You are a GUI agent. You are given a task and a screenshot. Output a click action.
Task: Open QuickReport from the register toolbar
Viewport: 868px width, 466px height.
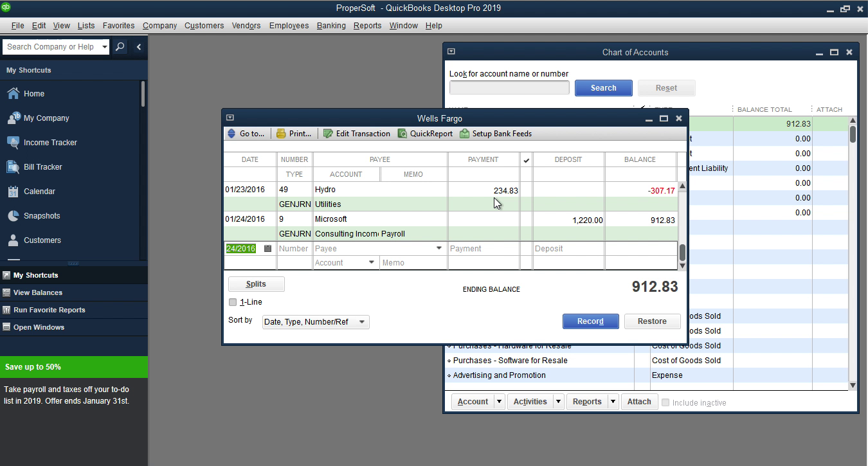point(425,134)
